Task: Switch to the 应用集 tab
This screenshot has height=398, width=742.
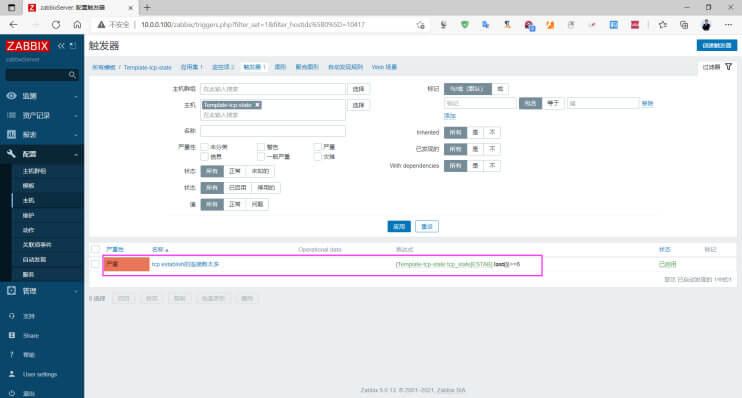Action: pos(191,67)
